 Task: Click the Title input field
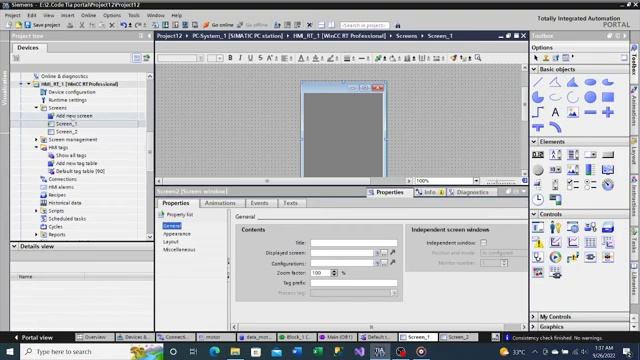(x=353, y=243)
